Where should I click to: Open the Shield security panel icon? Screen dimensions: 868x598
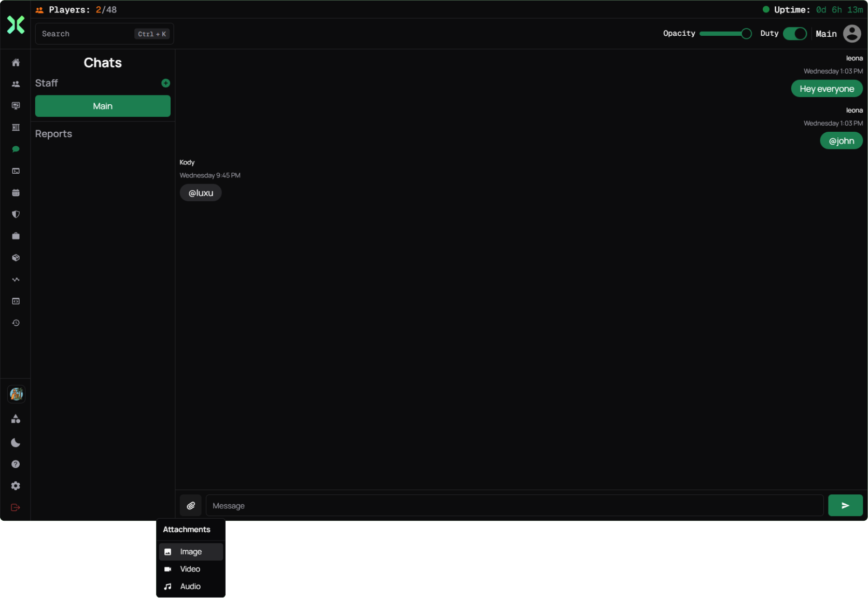click(16, 214)
